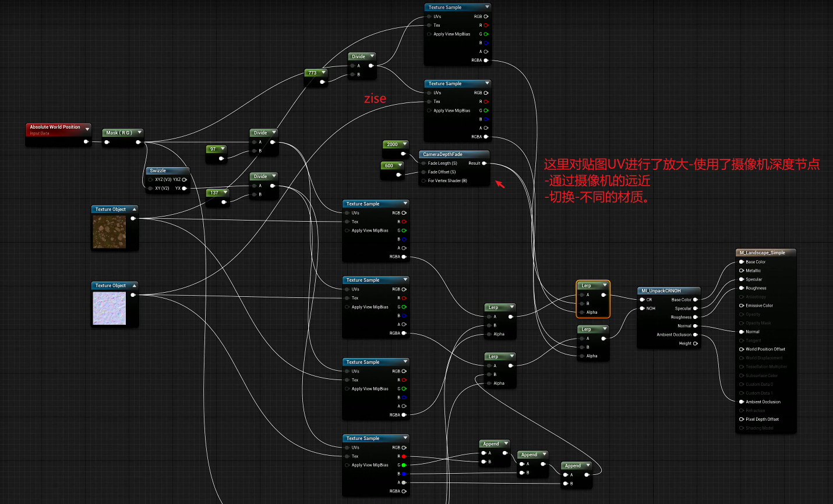The width and height of the screenshot is (833, 504).
Task: Click the Pixel Depth Offset input pin
Action: (742, 419)
